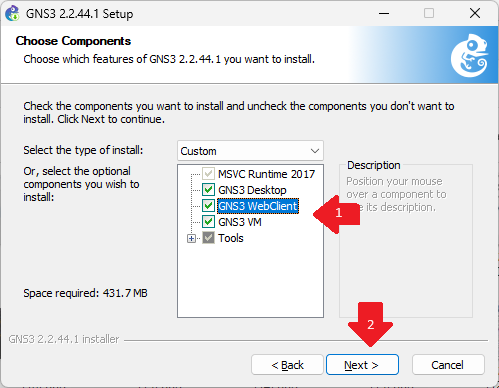Click the greyed MSVC Runtime 2017 checkbox
Screen dimensions: 499x388
pyautogui.click(x=209, y=174)
